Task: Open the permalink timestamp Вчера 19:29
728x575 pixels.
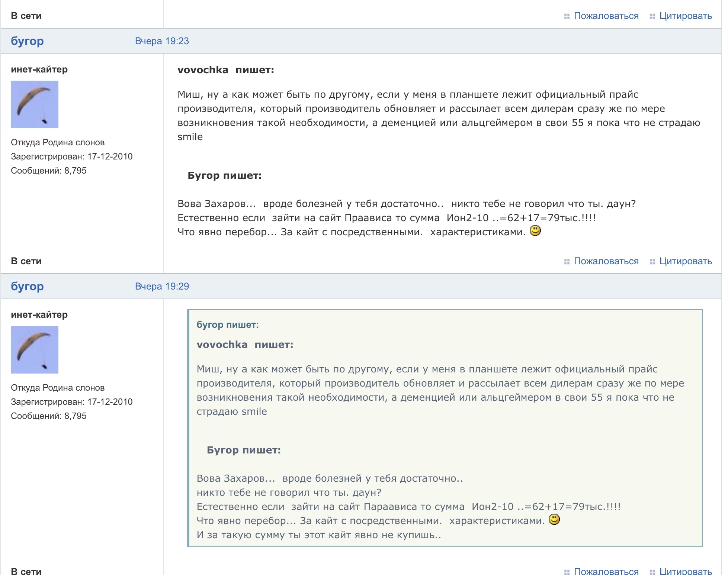Action: click(x=162, y=286)
